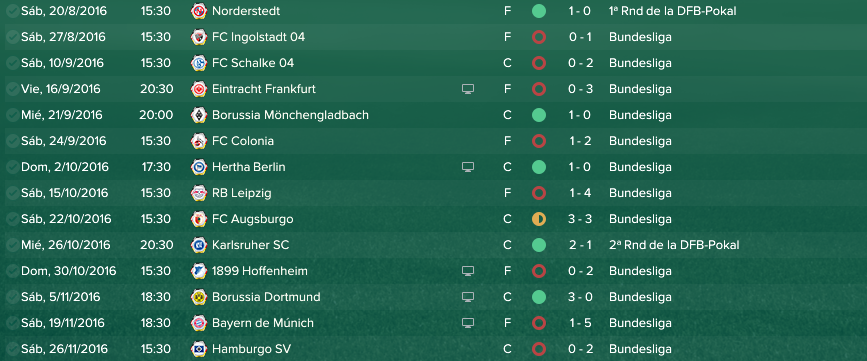
Task: Open the 1 - 5 result against Bayern
Action: [581, 323]
